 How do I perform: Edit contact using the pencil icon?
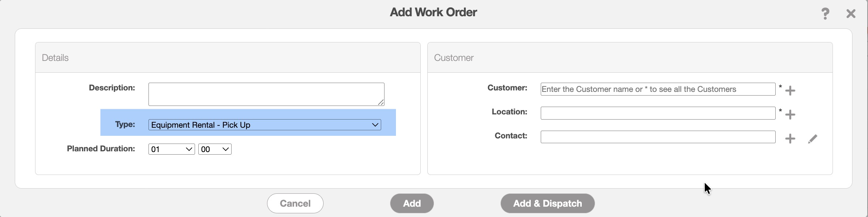pyautogui.click(x=813, y=139)
